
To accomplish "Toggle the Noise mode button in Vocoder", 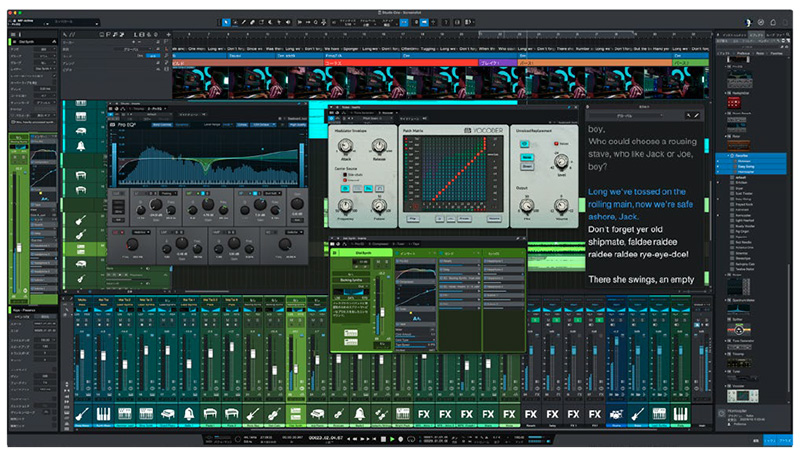I will pyautogui.click(x=527, y=157).
